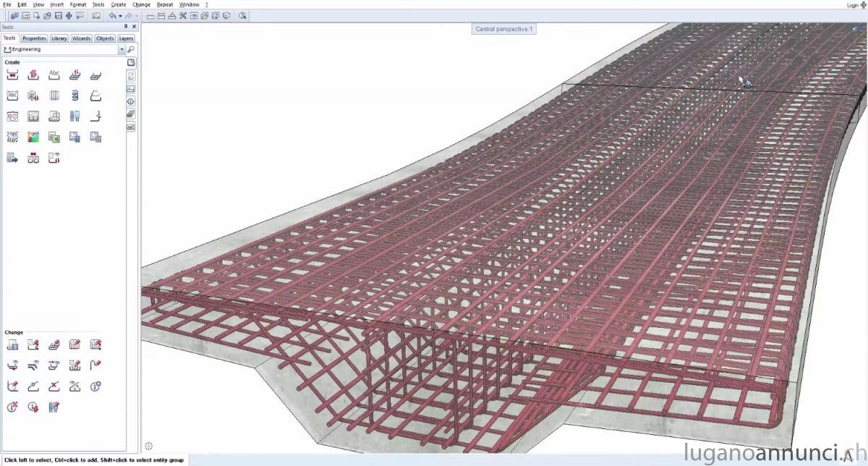Open the Create menu
The width and height of the screenshot is (868, 466).
(119, 4)
